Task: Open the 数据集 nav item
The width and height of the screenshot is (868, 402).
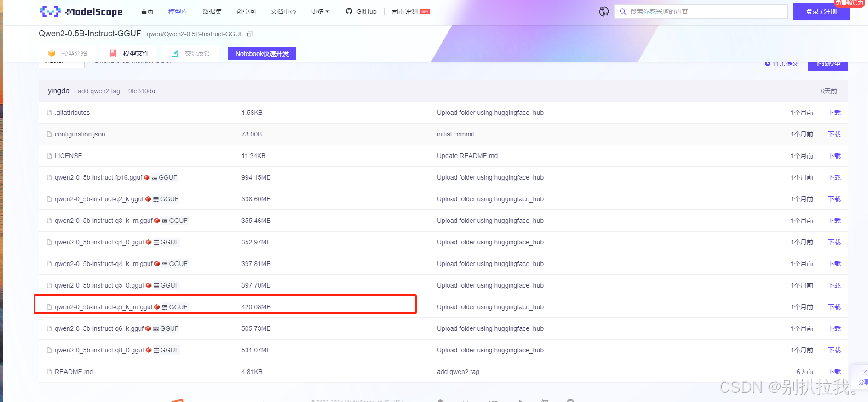Action: 212,11
